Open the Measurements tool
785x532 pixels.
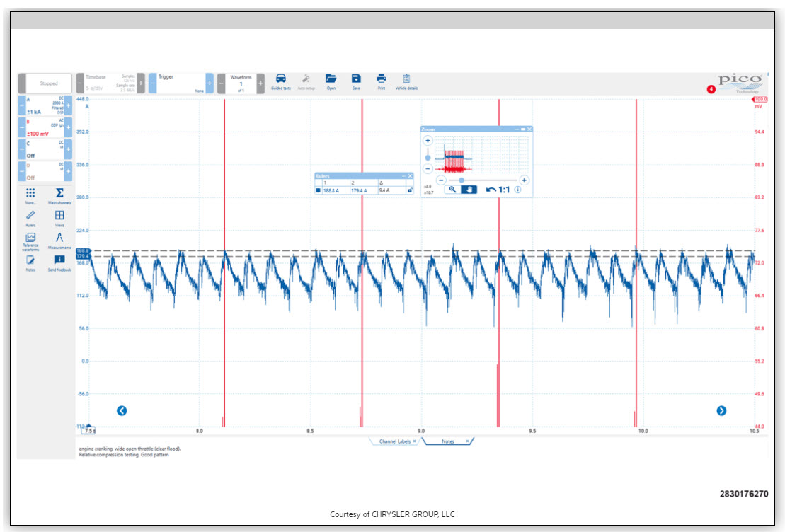coord(59,239)
